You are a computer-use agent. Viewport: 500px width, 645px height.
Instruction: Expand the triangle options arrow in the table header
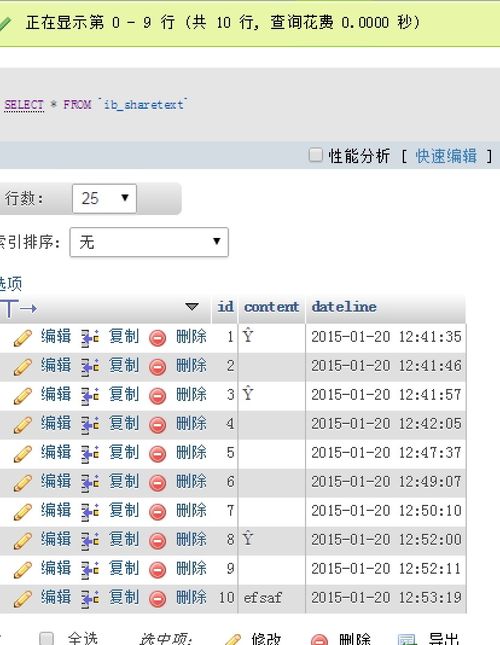(192, 306)
